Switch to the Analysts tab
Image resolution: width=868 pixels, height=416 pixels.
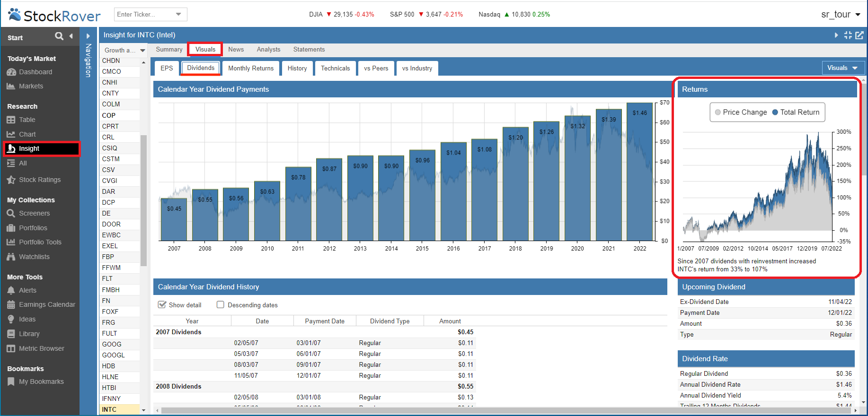click(268, 49)
